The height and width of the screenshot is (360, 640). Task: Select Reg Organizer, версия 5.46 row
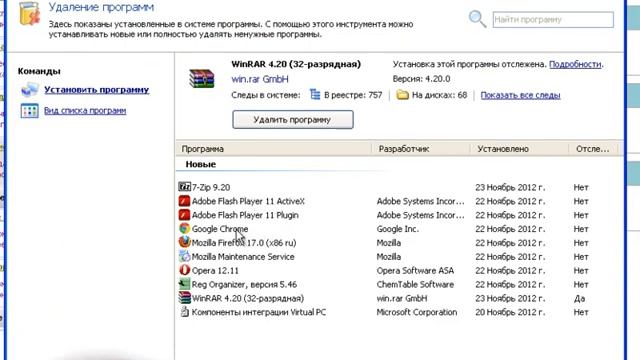coord(399,284)
